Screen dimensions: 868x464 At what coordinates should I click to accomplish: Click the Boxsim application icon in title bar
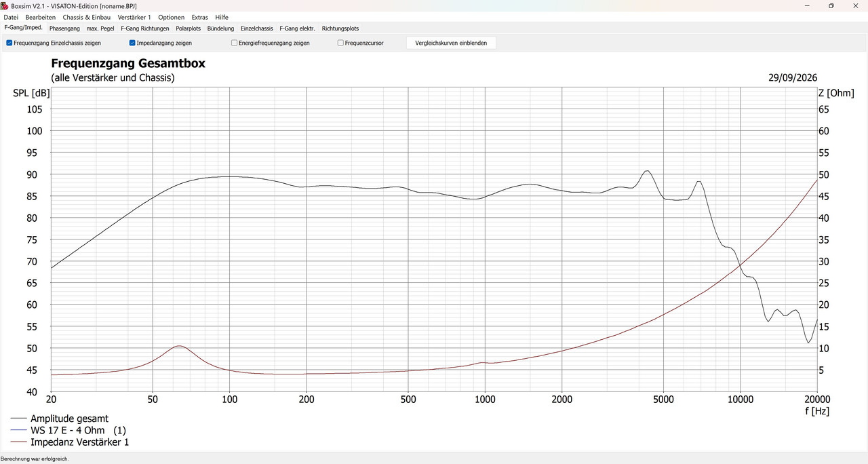(x=5, y=5)
